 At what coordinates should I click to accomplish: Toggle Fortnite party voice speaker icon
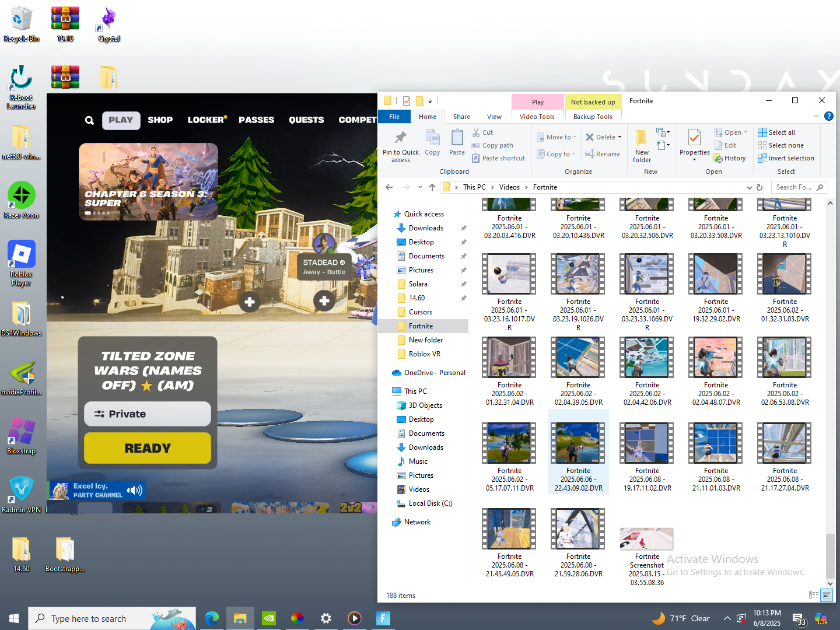[x=135, y=490]
